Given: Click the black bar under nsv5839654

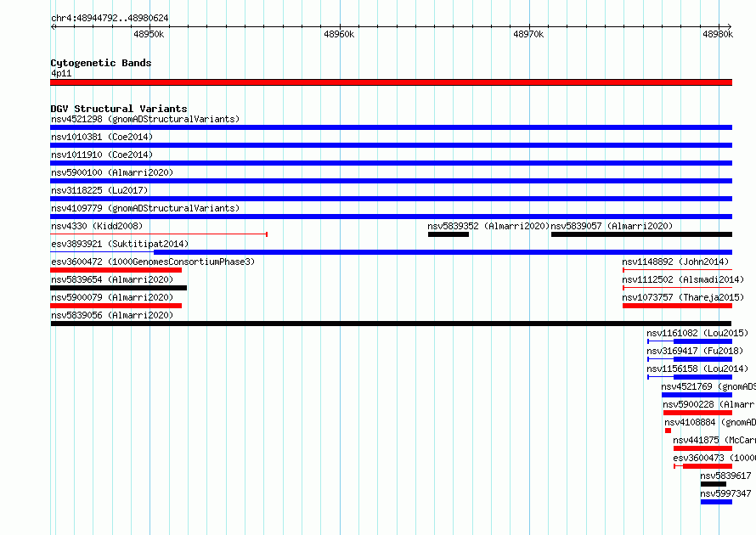Looking at the screenshot, I should click(118, 288).
